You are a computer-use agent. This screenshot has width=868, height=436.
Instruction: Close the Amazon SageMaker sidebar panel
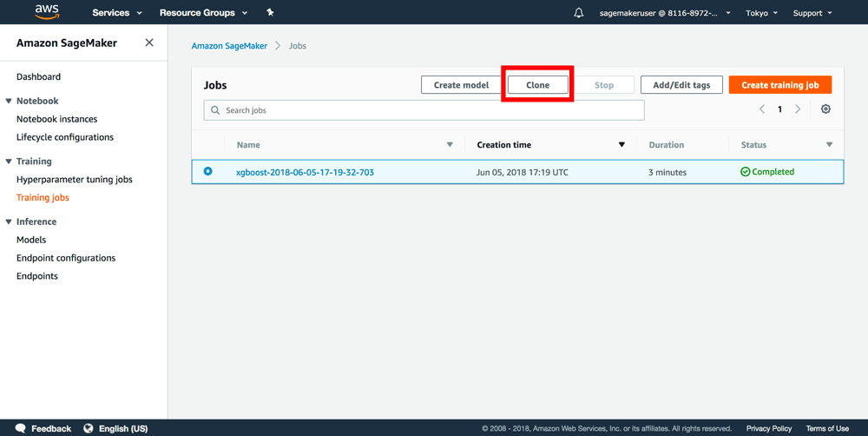point(149,43)
